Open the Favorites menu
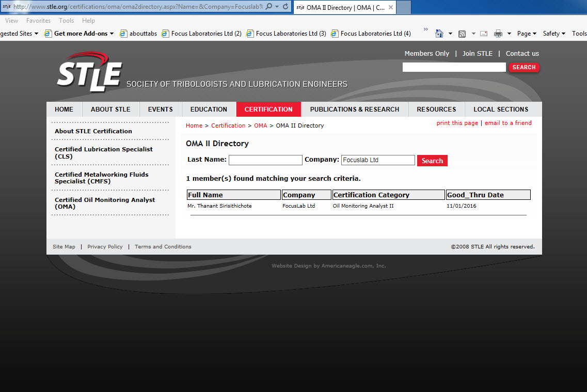 point(38,21)
